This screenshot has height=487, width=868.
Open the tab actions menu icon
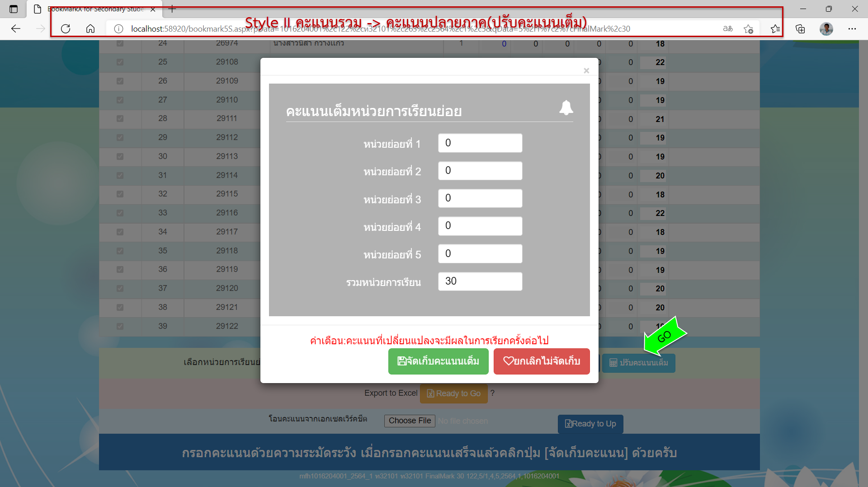14,9
